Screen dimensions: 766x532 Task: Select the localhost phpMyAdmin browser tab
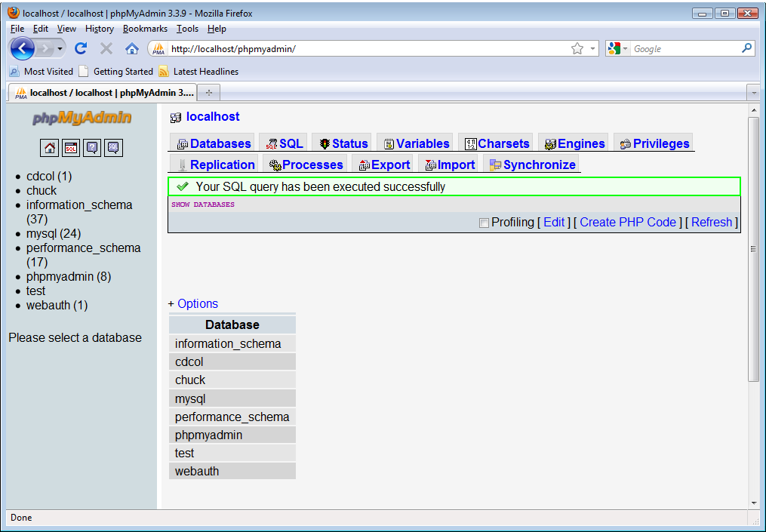tap(103, 92)
